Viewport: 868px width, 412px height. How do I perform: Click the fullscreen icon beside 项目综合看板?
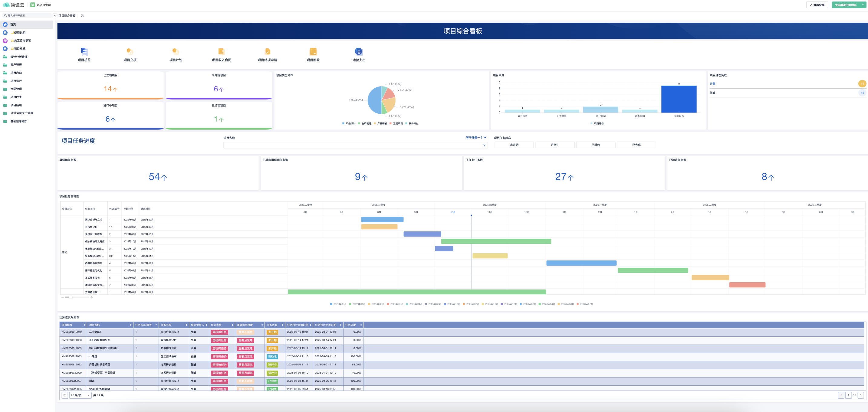pos(82,16)
